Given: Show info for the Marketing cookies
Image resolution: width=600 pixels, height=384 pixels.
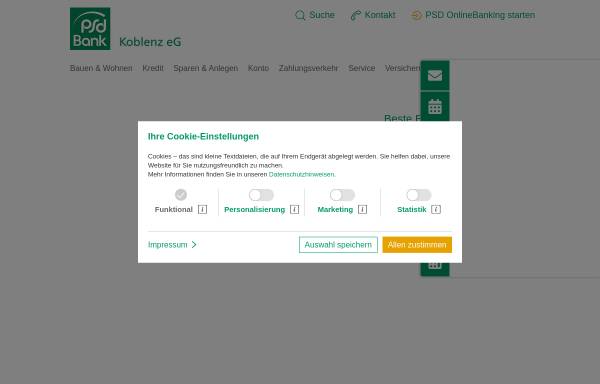Looking at the screenshot, I should tap(362, 210).
